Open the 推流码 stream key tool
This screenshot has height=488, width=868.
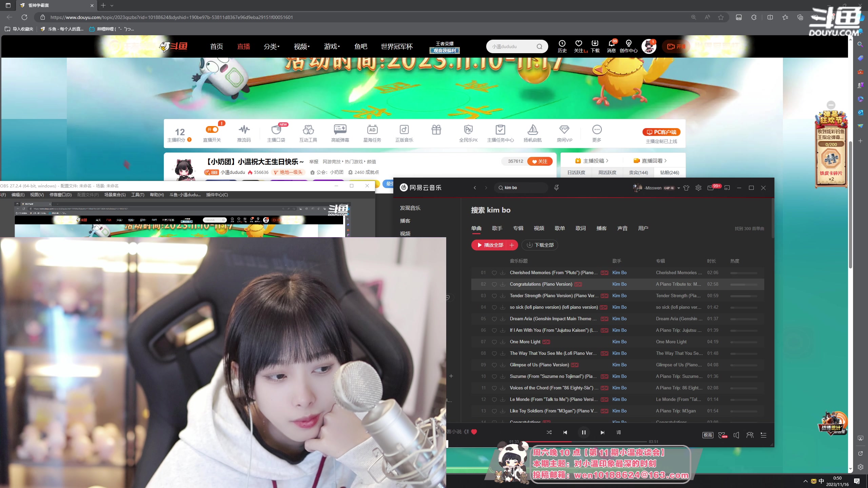tap(244, 133)
